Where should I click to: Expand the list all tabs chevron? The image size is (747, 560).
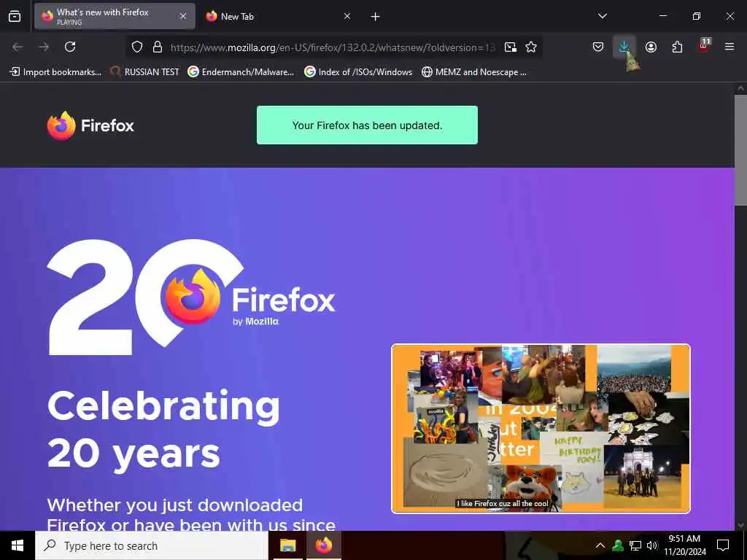pos(603,16)
